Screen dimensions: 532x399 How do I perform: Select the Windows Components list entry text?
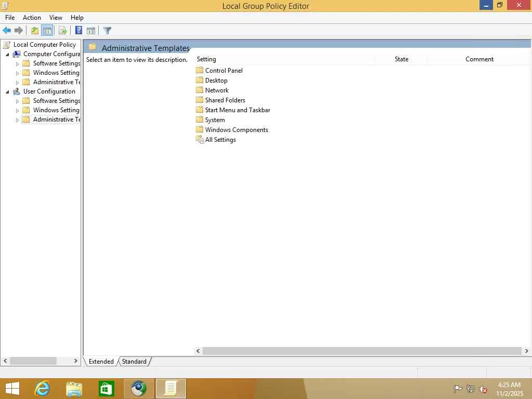click(x=236, y=129)
